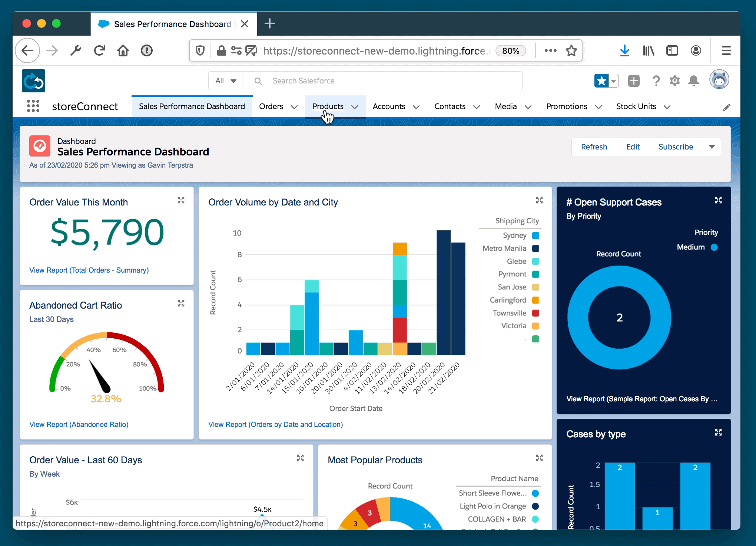The width and height of the screenshot is (756, 546).
Task: Expand the Subscribe button dropdown arrow
Action: pyautogui.click(x=712, y=147)
